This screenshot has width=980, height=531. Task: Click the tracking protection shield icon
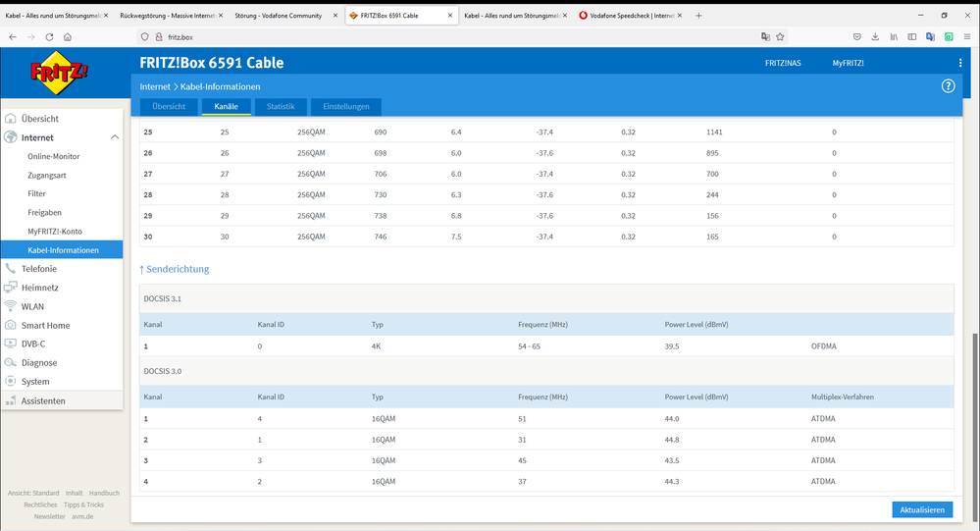click(x=144, y=37)
